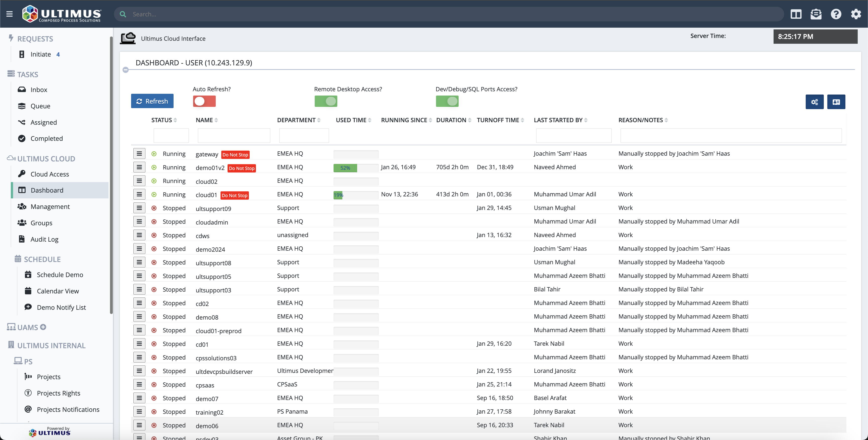Open Projects Rights under PS
The width and height of the screenshot is (868, 440).
tap(58, 393)
